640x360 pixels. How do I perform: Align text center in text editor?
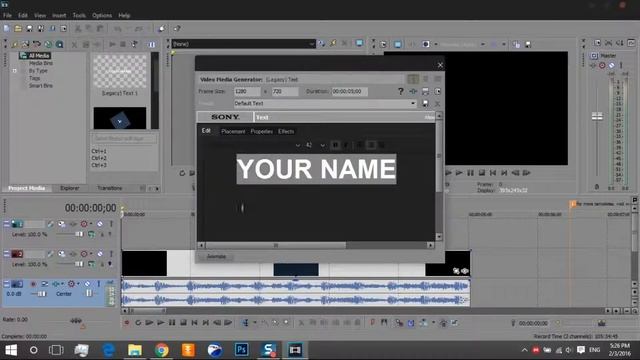pyautogui.click(x=371, y=145)
